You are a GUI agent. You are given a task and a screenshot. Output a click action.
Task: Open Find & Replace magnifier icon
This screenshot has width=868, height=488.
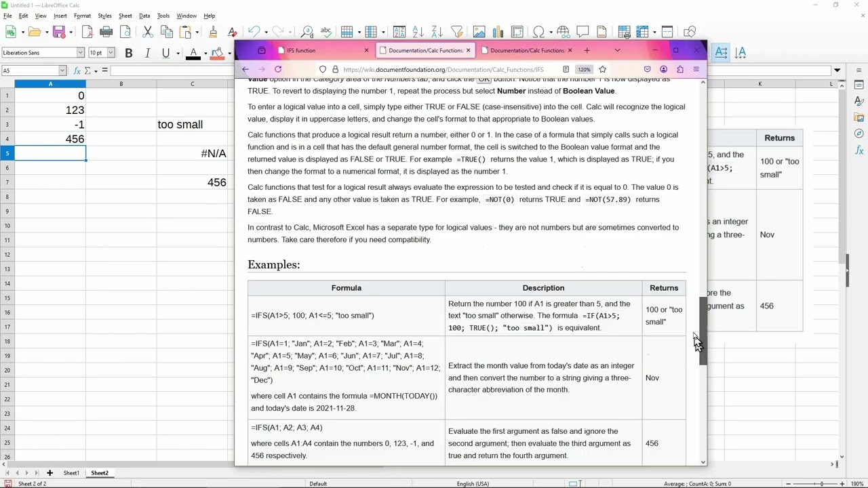coord(307,32)
